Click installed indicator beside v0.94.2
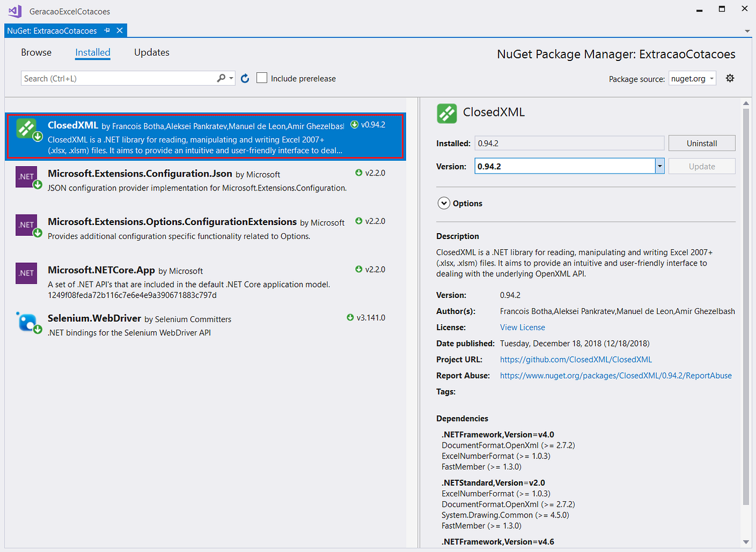756x552 pixels. coord(354,125)
